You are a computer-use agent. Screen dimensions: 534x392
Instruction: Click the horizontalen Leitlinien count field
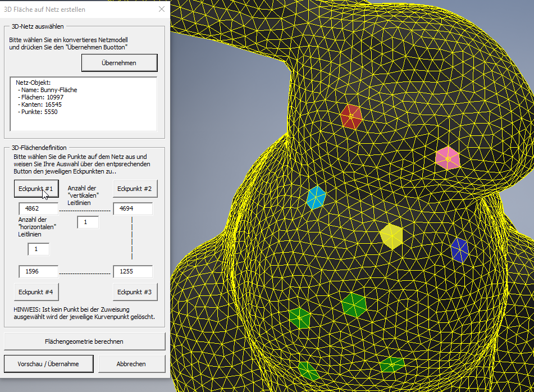tap(38, 249)
